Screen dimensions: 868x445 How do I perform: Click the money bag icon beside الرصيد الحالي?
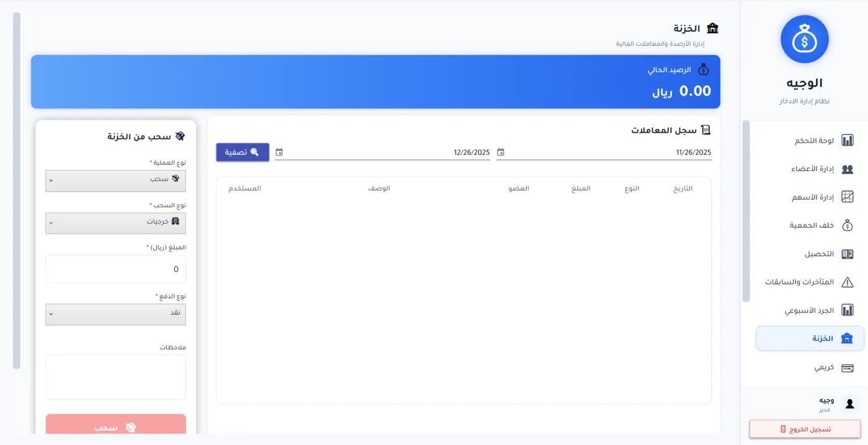pyautogui.click(x=704, y=69)
